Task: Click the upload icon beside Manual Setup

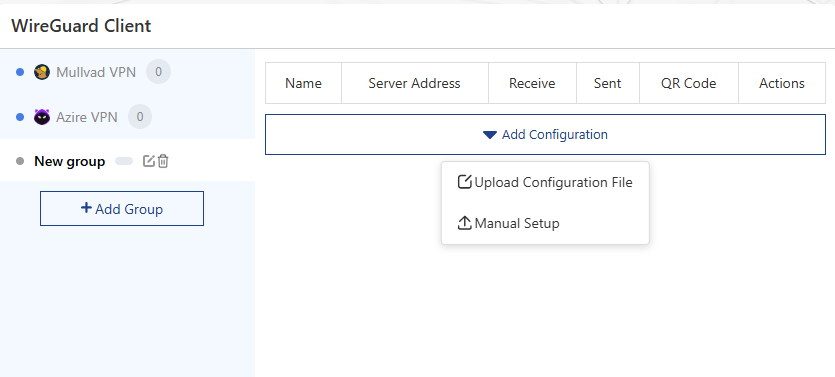Action: coord(465,223)
